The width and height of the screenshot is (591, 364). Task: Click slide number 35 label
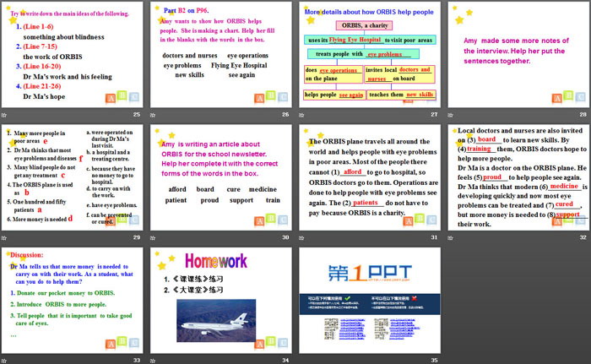[434, 361]
